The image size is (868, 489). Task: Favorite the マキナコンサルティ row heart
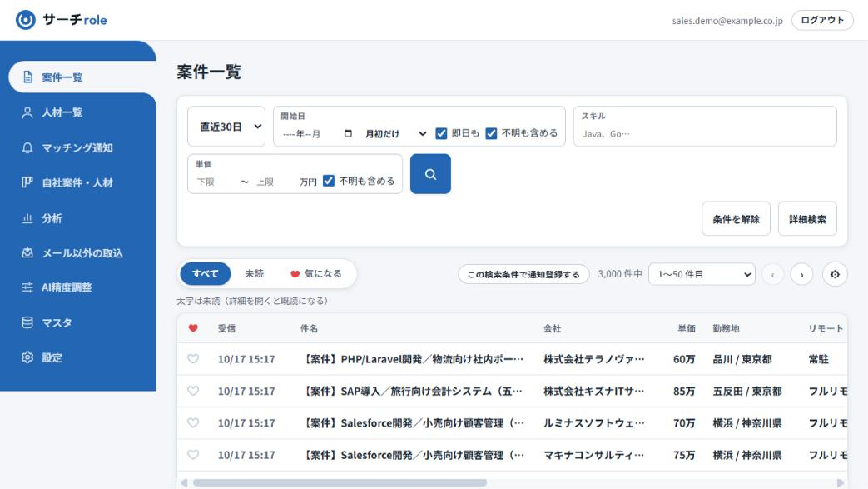click(192, 455)
